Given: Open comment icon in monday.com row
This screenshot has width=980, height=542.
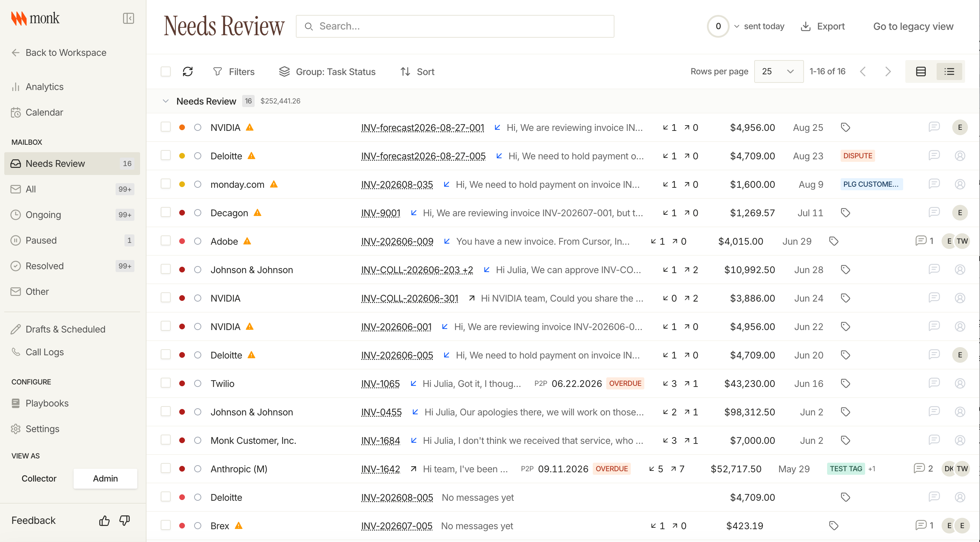Looking at the screenshot, I should click(934, 184).
